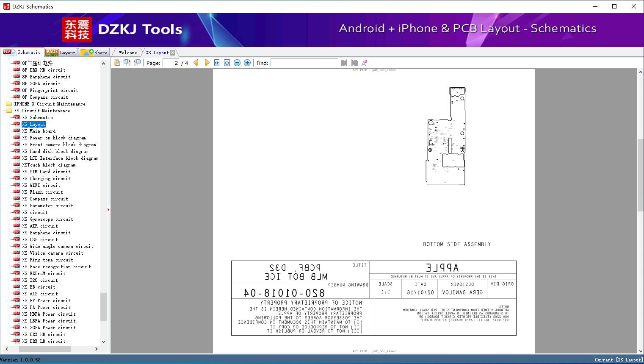Select XSTouch block diagram item

point(49,165)
